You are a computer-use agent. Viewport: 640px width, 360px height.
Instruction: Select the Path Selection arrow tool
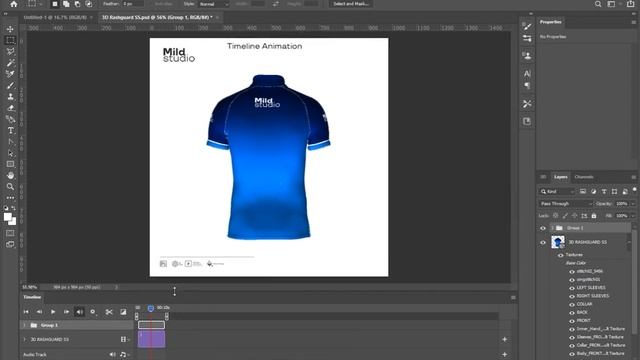(10, 153)
